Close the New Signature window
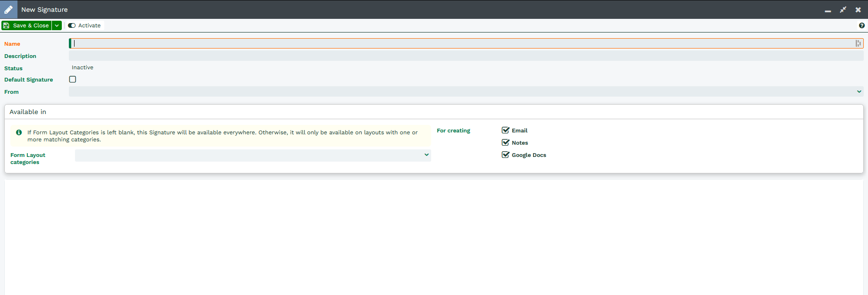This screenshot has height=295, width=868. [x=858, y=9]
